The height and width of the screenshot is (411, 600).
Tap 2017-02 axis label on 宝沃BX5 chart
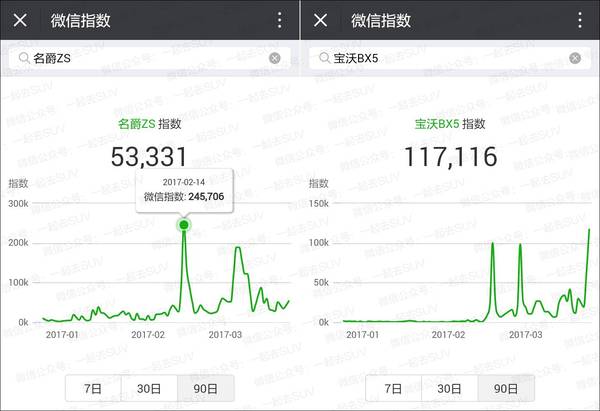click(x=448, y=335)
